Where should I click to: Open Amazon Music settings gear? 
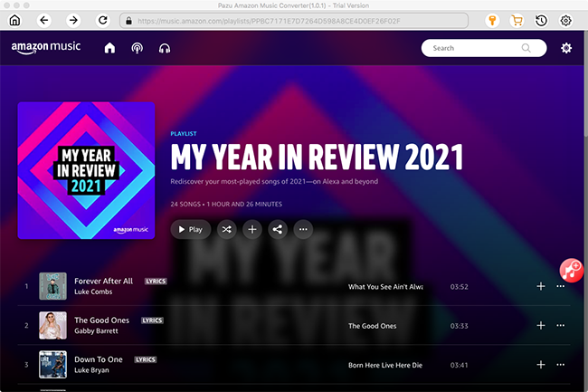point(566,48)
